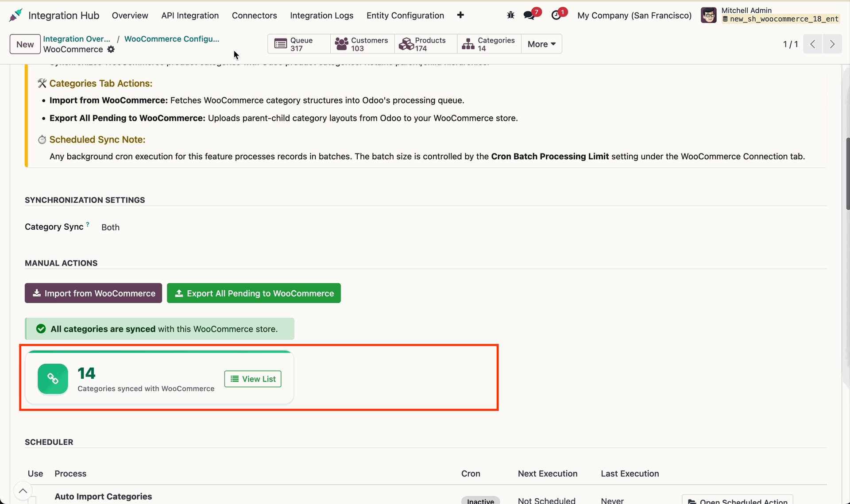The height and width of the screenshot is (504, 850).
Task: Open the Integration Logs menu
Action: (x=322, y=15)
